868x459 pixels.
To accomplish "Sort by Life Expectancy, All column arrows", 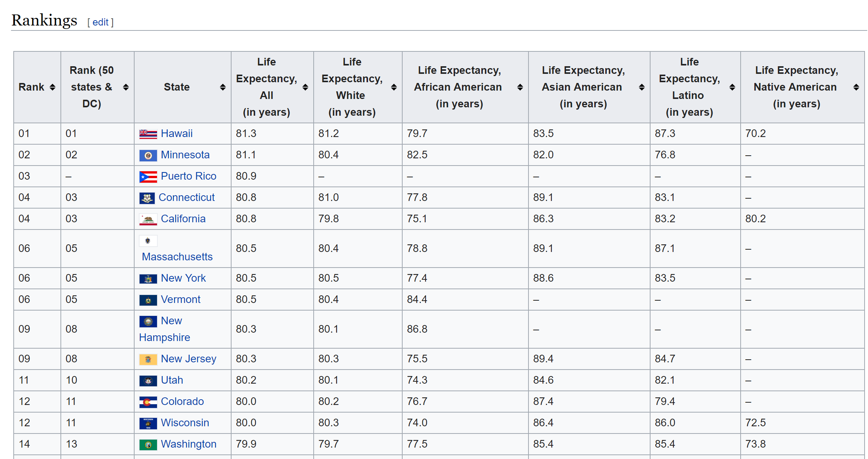I will click(x=305, y=87).
